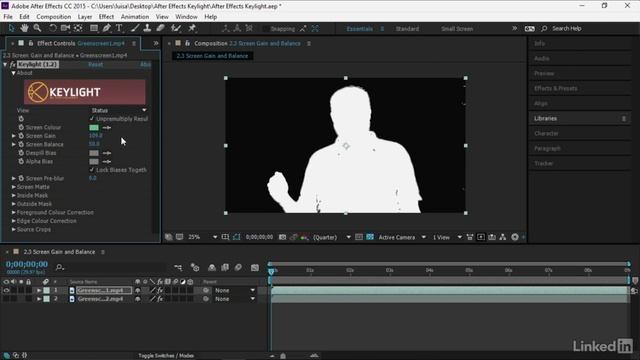The image size is (640, 360).
Task: Click the region of interest icon
Action: click(358, 237)
